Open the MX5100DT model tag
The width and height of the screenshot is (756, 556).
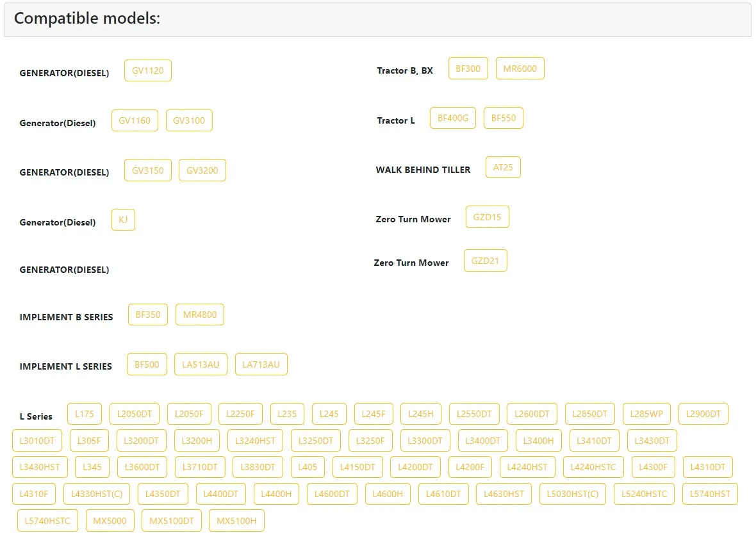pyautogui.click(x=171, y=521)
